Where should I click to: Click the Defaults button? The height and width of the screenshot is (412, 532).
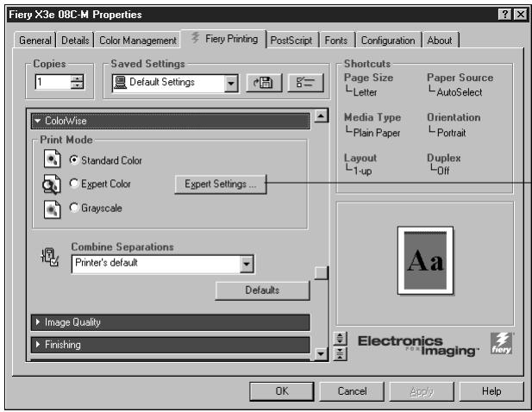[x=262, y=290]
